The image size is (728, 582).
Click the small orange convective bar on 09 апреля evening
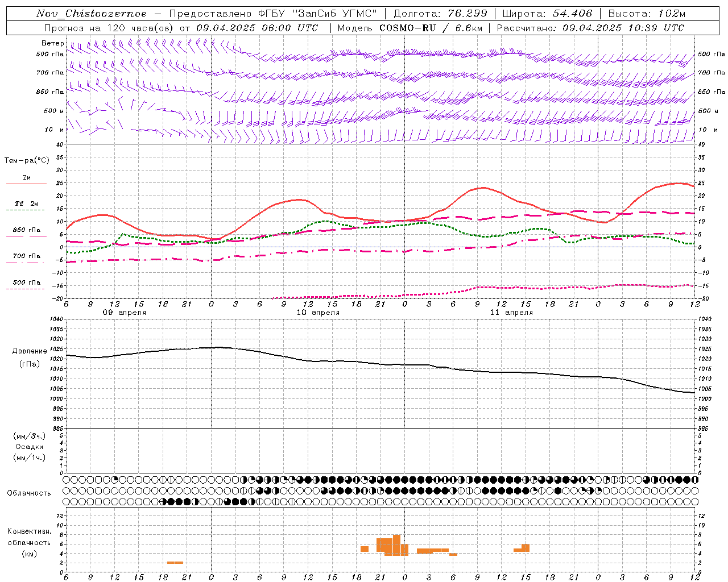tap(175, 563)
